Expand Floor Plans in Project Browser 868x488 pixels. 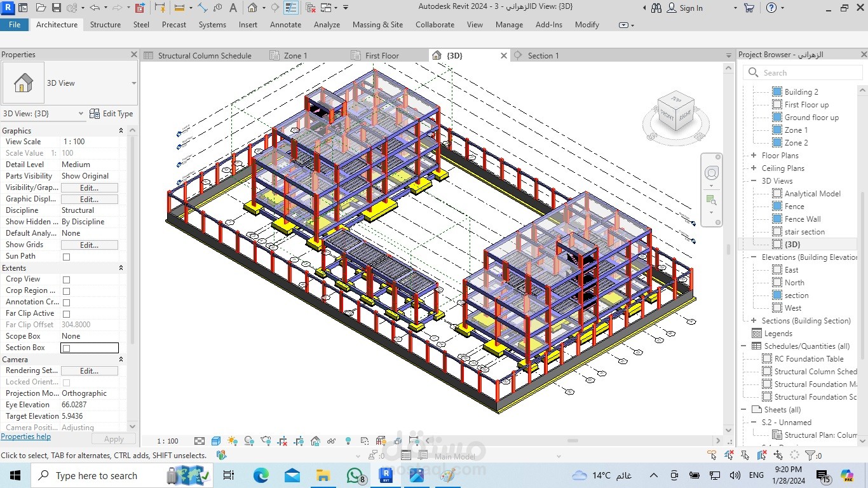click(753, 155)
